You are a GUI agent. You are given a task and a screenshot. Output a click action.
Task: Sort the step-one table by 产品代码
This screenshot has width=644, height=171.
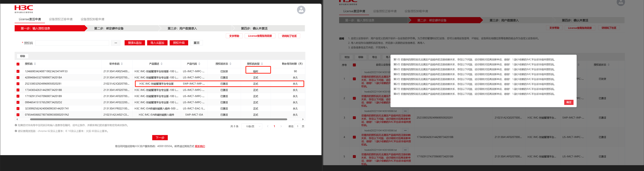(199, 64)
